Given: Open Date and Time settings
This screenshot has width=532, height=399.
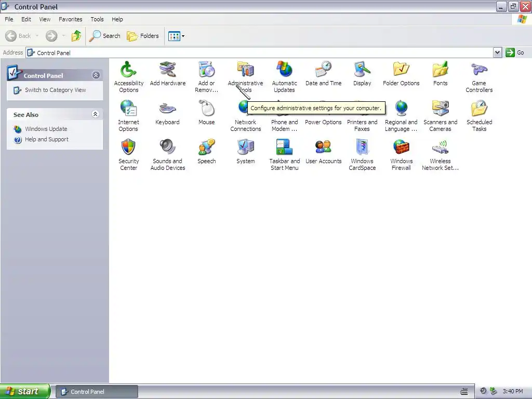Looking at the screenshot, I should 323,73.
